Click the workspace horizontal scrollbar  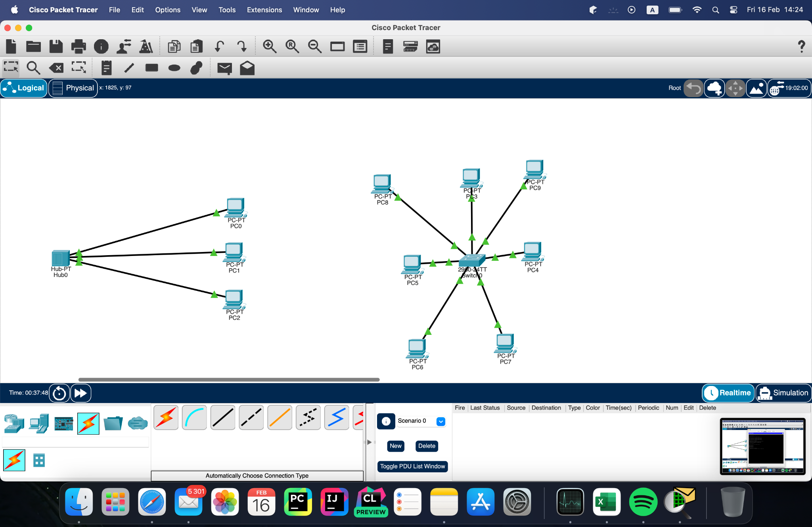pos(229,380)
